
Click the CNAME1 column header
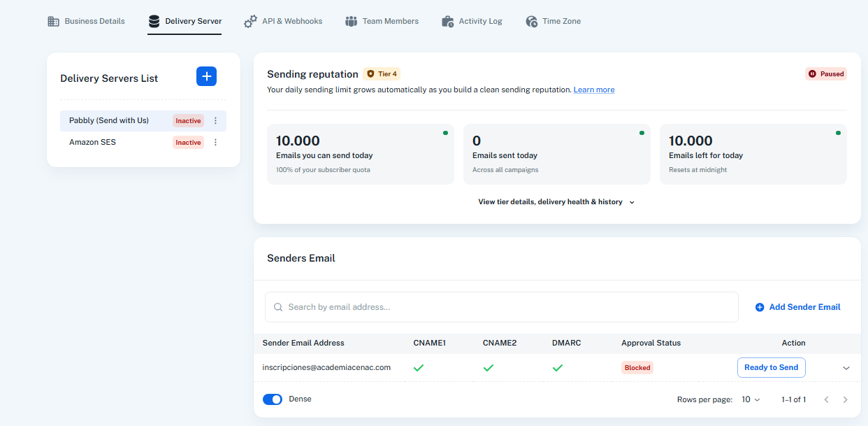click(430, 343)
